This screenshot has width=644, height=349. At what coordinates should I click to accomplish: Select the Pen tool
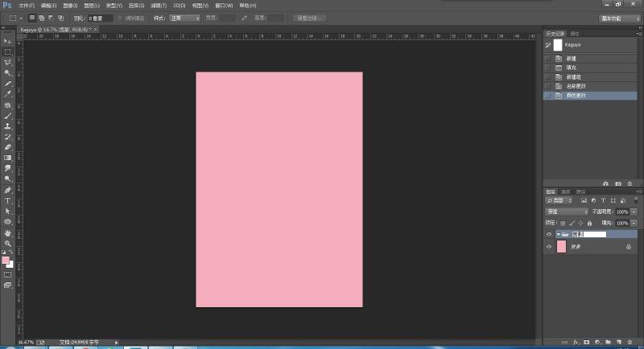(7, 191)
